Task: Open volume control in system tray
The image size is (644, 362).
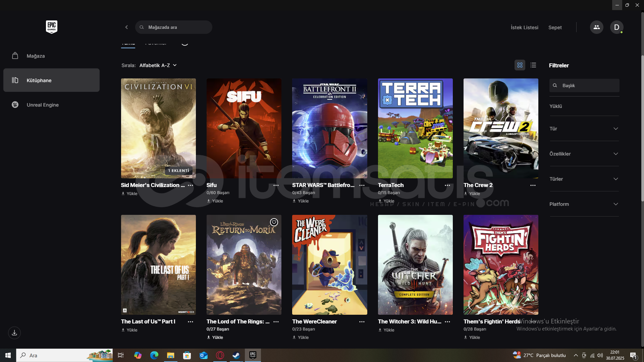Action: [600, 355]
